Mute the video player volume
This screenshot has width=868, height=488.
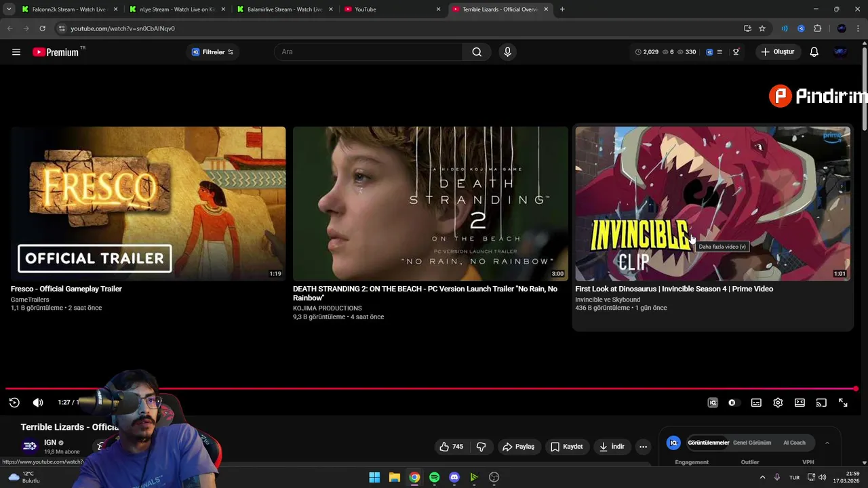[38, 403]
